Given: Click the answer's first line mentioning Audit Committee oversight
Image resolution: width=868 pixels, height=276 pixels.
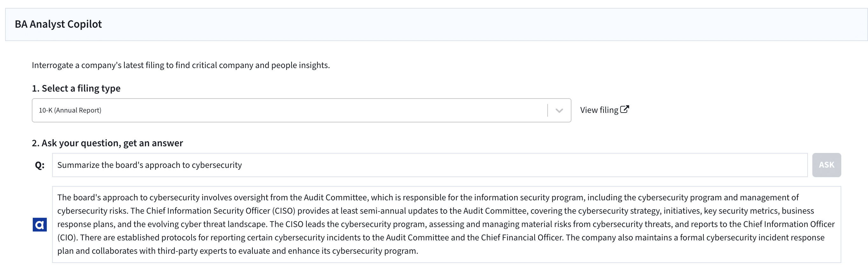Looking at the screenshot, I should tap(428, 197).
